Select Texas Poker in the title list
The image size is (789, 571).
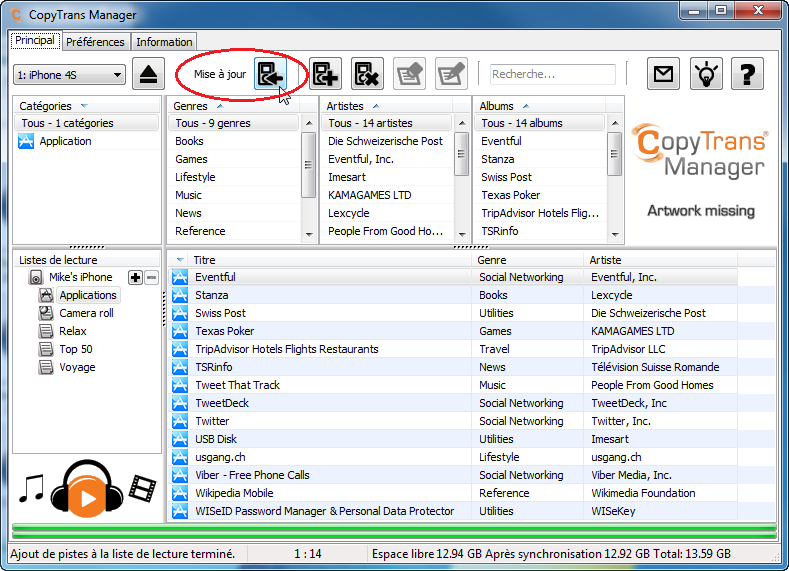[224, 331]
